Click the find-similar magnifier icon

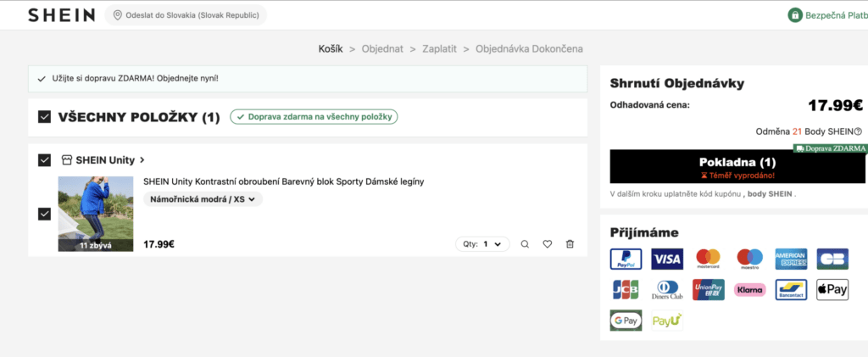point(525,244)
